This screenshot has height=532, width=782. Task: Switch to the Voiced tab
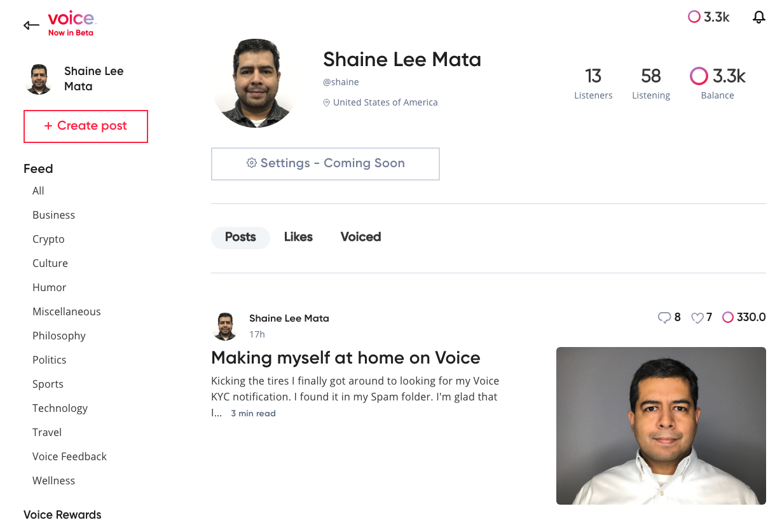[360, 237]
